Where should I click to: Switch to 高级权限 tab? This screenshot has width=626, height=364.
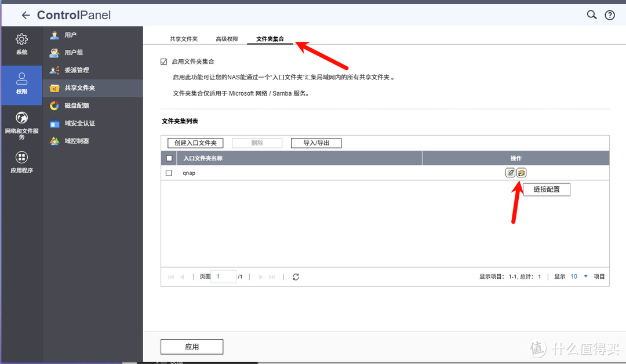[227, 39]
